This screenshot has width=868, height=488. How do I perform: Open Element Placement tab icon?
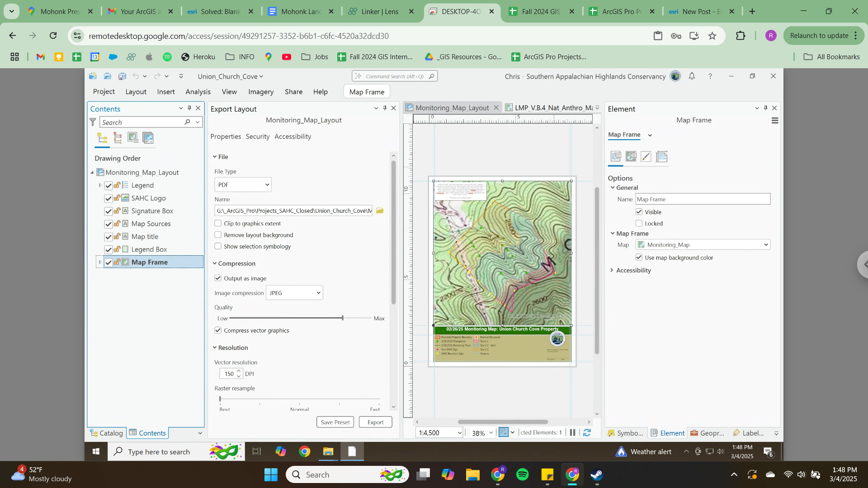[661, 157]
